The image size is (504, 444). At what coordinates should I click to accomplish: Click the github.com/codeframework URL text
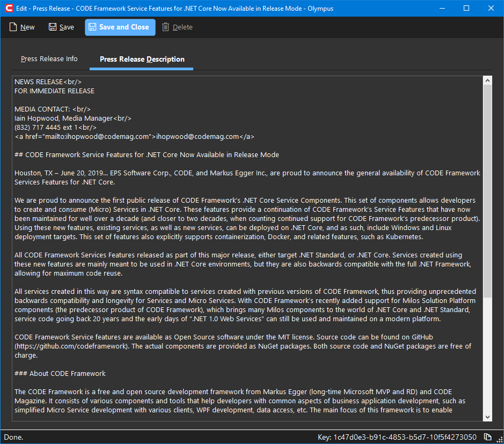pyautogui.click(x=72, y=346)
